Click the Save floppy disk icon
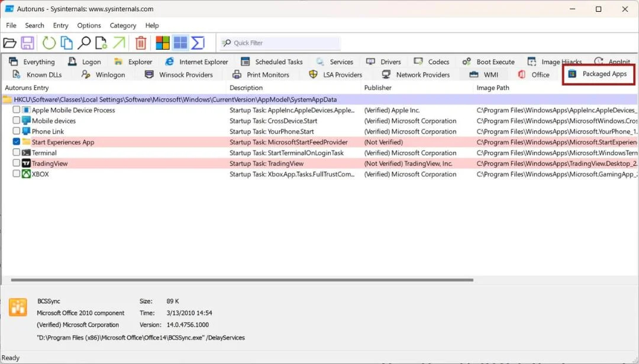Image resolution: width=639 pixels, height=364 pixels. click(x=27, y=43)
